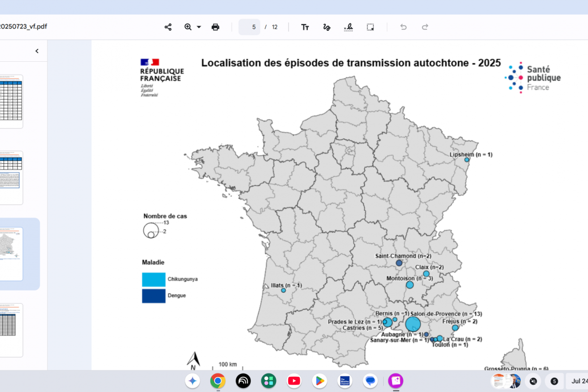Click the Chikungunya light blue legend swatch
This screenshot has width=588, height=392.
click(153, 279)
